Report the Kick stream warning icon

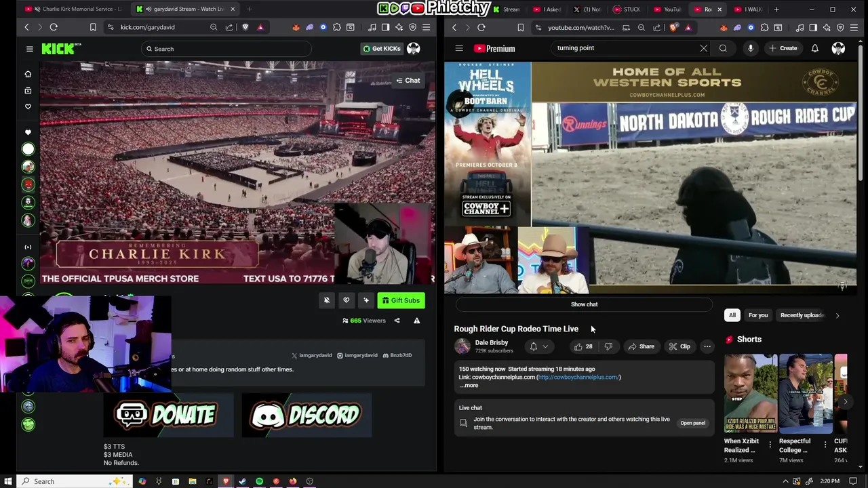[x=417, y=321]
